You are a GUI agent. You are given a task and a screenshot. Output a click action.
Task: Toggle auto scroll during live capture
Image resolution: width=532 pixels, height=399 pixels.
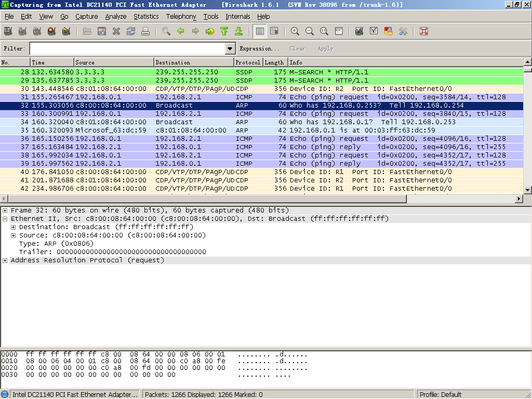coord(274,31)
